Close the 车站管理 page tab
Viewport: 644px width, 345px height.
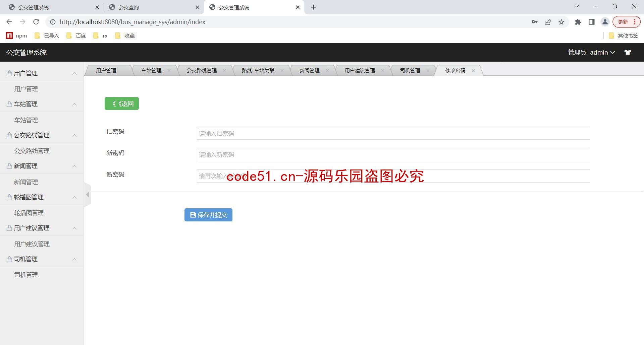coord(169,70)
